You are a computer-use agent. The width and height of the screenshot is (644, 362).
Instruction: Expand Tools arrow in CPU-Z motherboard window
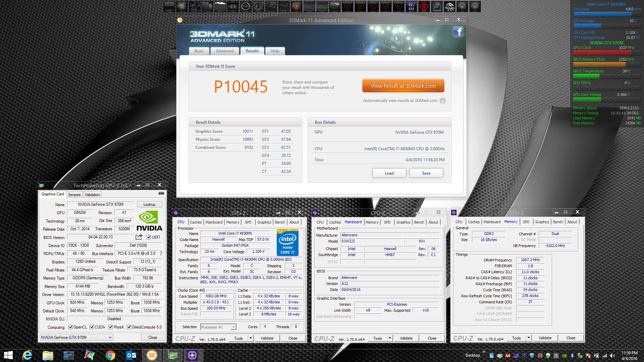click(x=390, y=338)
